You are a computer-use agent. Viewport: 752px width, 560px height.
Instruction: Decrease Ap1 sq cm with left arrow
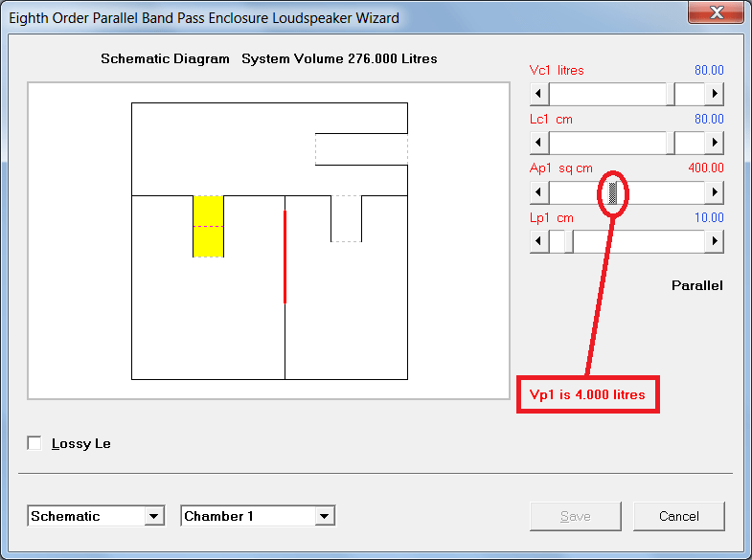coord(539,192)
